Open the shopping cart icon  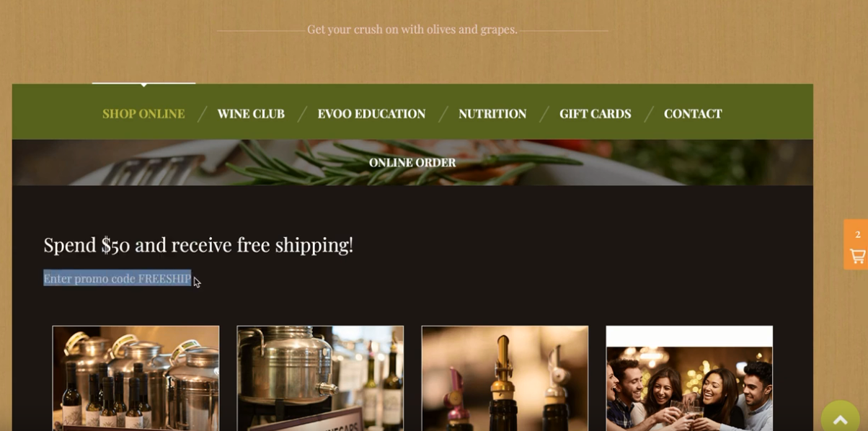pos(857,256)
